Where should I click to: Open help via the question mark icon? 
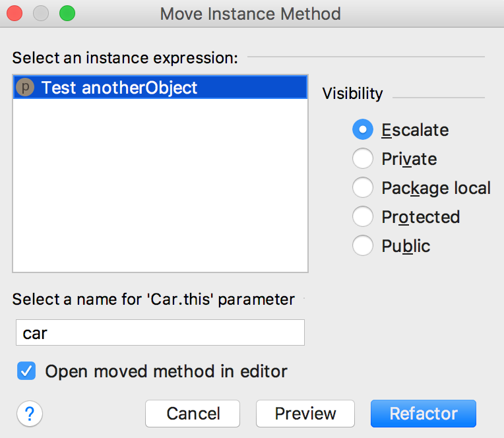(30, 414)
